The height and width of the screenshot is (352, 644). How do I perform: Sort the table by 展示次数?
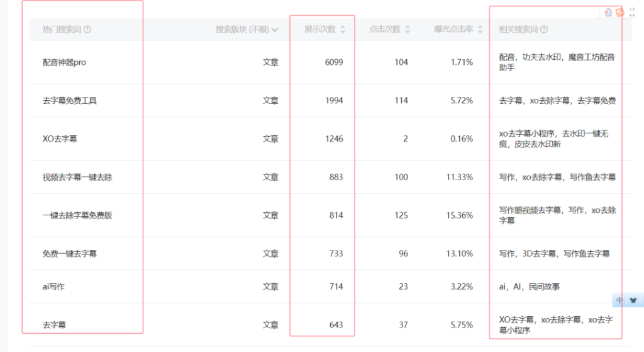(x=342, y=30)
